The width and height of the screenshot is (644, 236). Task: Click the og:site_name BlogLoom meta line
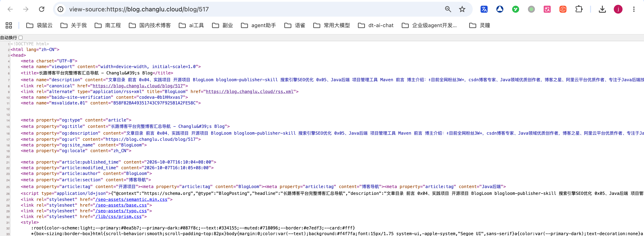(x=84, y=145)
